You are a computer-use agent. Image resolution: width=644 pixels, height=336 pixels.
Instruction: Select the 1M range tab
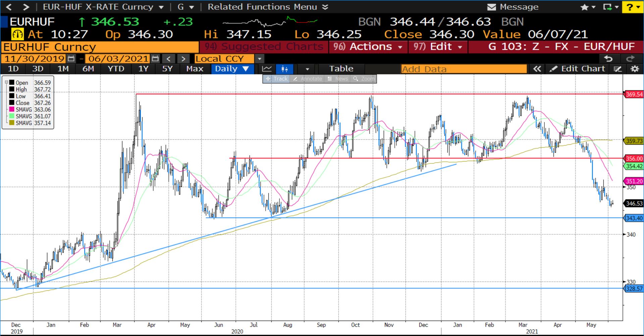(x=63, y=69)
